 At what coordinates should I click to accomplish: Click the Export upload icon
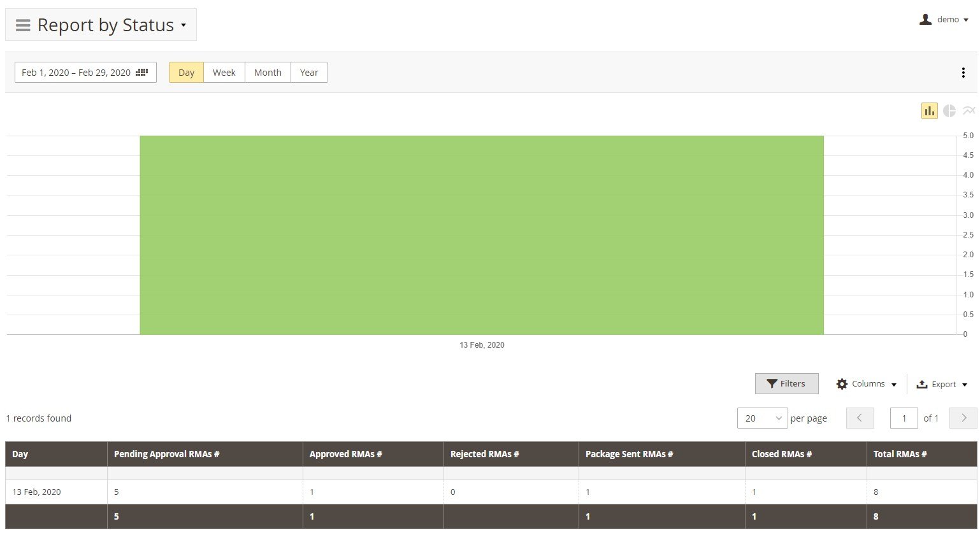click(x=921, y=384)
